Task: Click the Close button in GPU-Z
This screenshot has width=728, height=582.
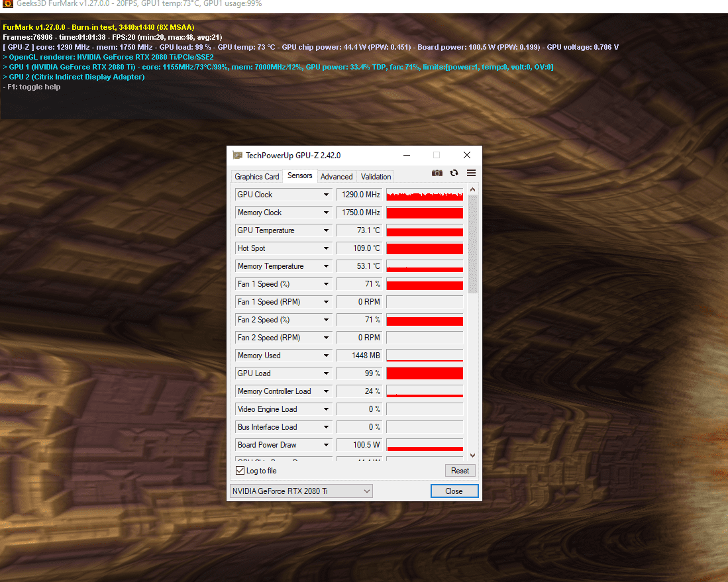Action: point(454,491)
